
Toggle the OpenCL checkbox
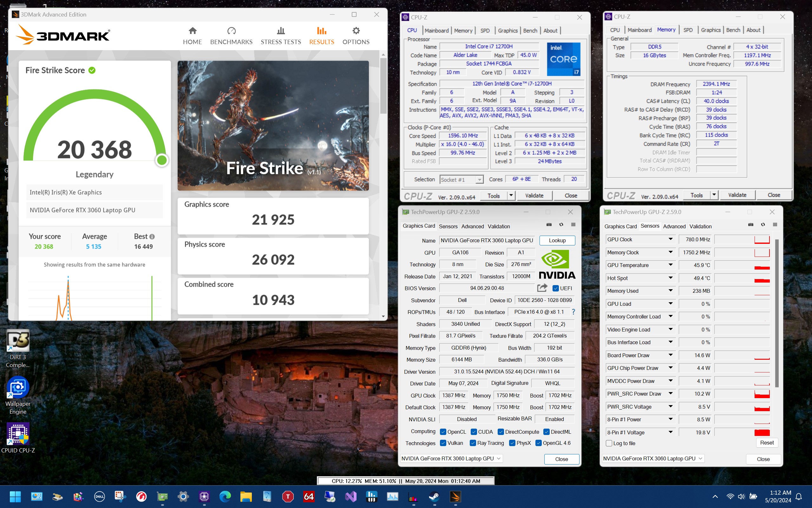(x=443, y=432)
